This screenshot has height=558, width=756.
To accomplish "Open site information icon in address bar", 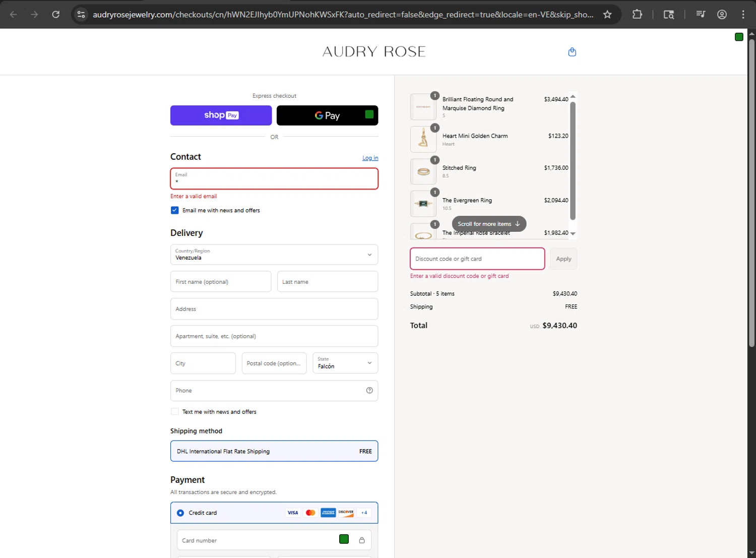I will [81, 14].
